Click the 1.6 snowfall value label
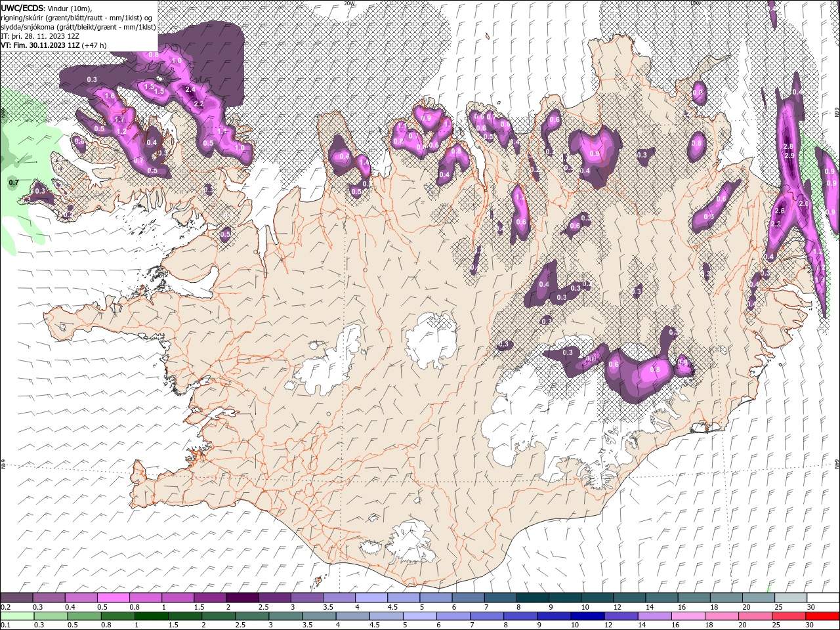Screen dimensions: 840x630 (110, 96)
